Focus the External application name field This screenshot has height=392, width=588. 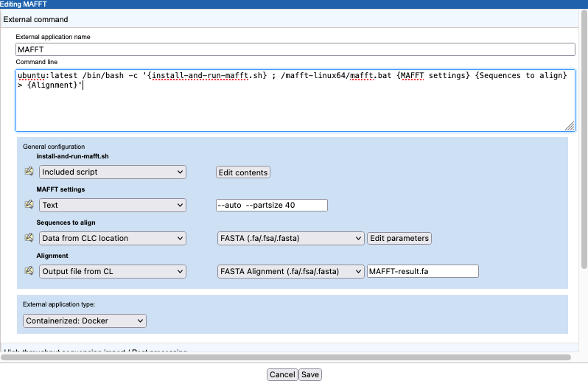point(295,49)
